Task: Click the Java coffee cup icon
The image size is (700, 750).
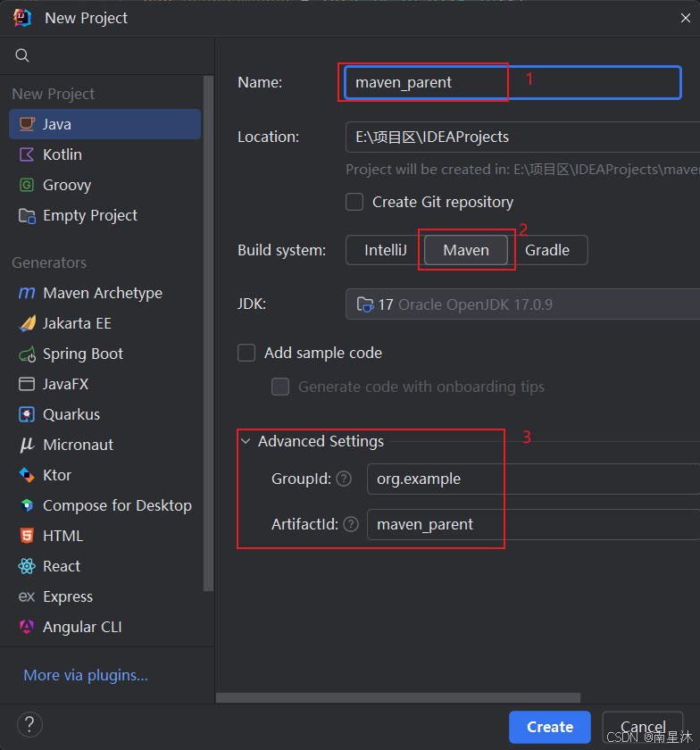Action: click(27, 124)
